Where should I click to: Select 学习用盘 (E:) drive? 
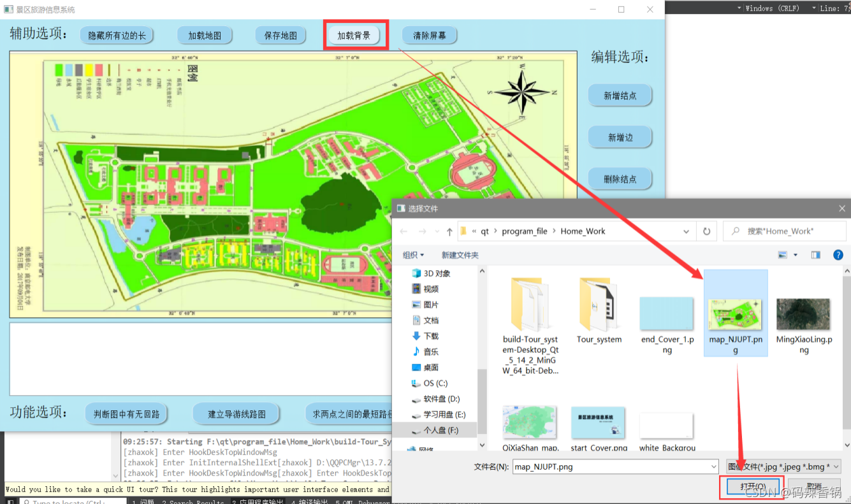[x=444, y=415]
